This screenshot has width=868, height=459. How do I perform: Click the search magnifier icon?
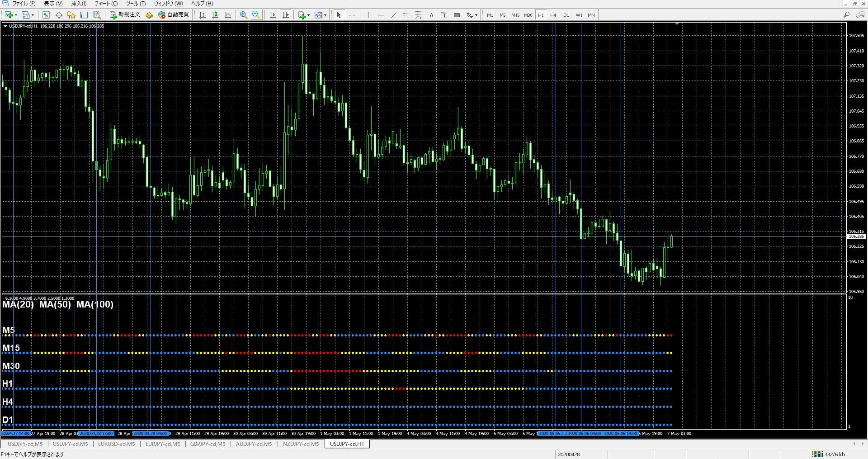click(x=846, y=15)
